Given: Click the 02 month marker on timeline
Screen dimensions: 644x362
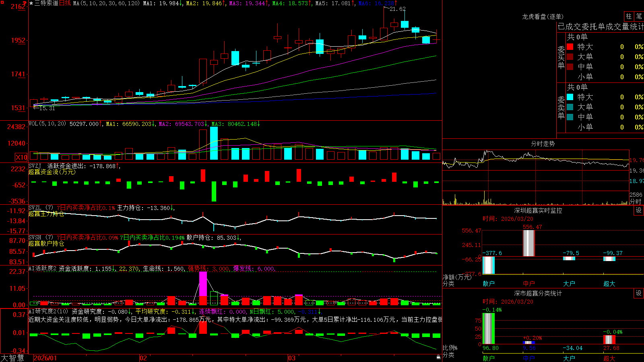Looking at the screenshot, I should (143, 358).
